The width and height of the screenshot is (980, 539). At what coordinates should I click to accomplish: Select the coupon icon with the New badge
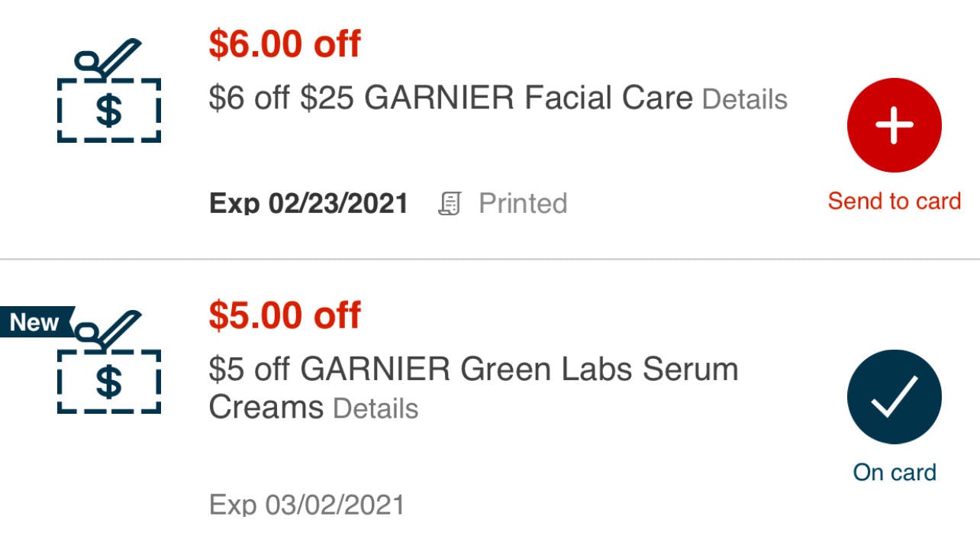[x=109, y=361]
